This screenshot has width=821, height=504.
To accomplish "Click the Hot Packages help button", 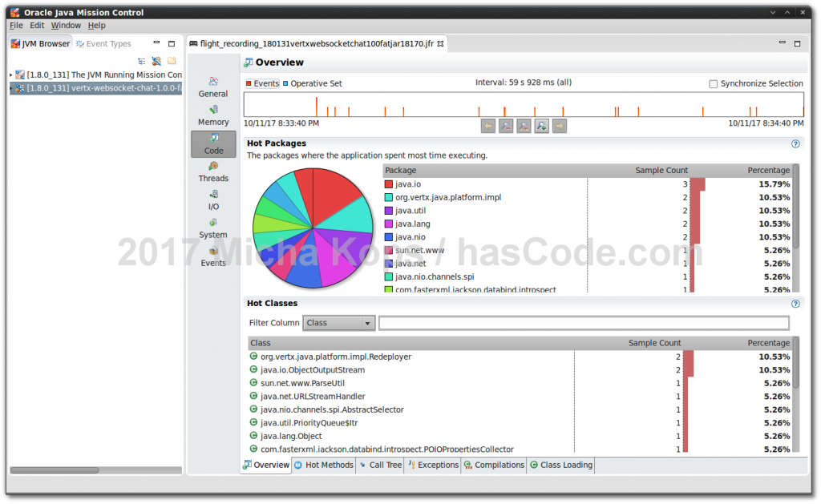I will [x=795, y=143].
